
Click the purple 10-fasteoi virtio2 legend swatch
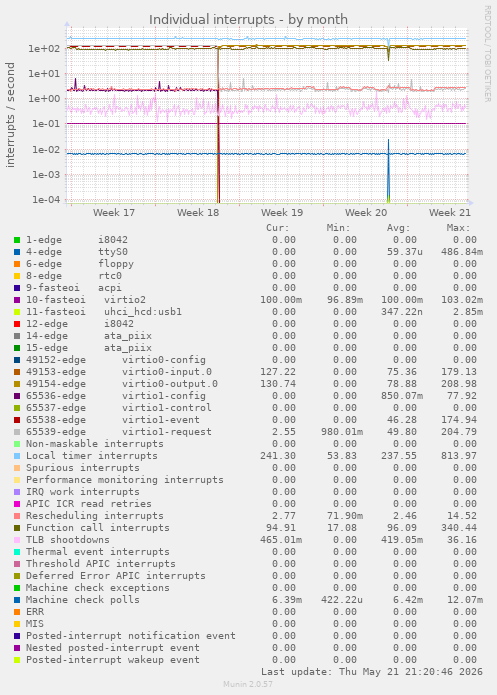[17, 300]
